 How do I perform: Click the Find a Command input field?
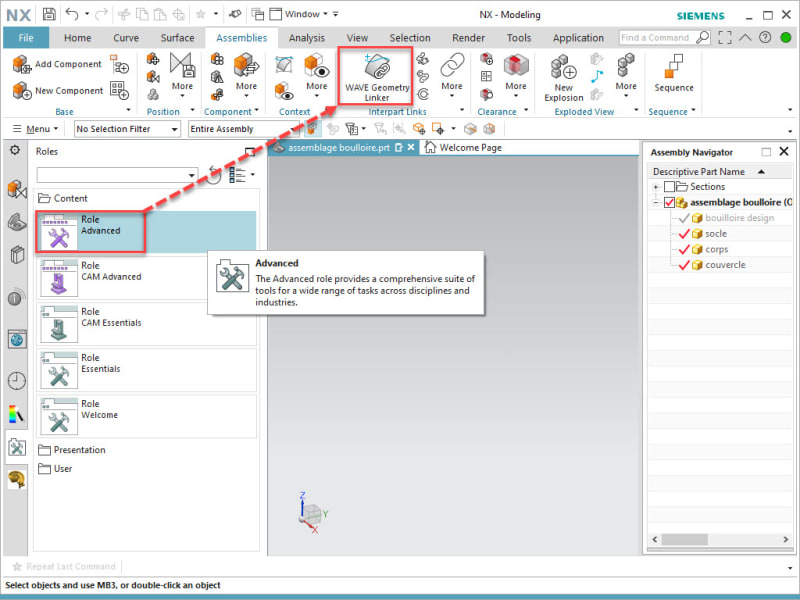[657, 37]
